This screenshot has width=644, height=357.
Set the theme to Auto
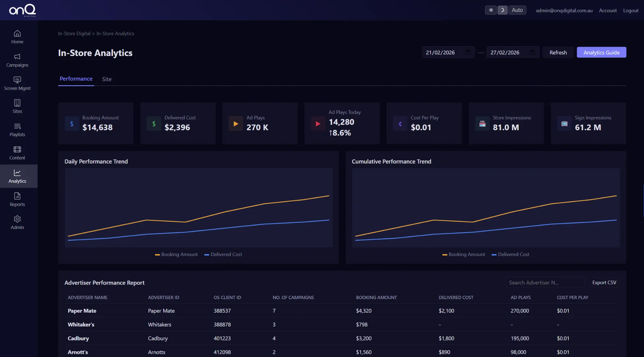click(517, 10)
